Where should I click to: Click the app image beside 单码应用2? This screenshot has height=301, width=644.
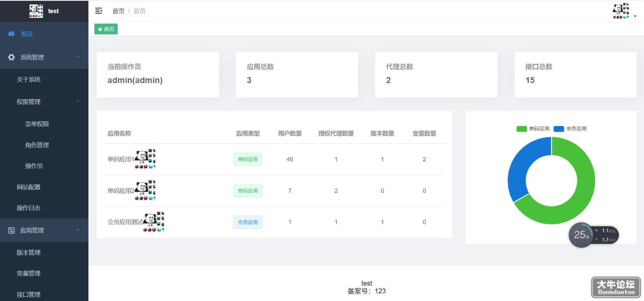pyautogui.click(x=145, y=190)
